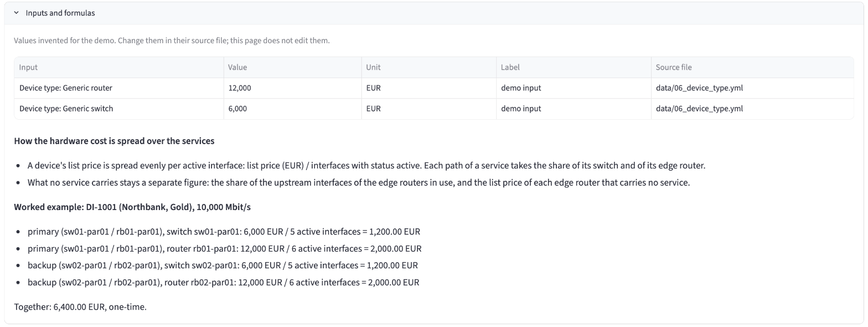Click demo input label in Generic switch row
The height and width of the screenshot is (327, 868).
[573, 109]
